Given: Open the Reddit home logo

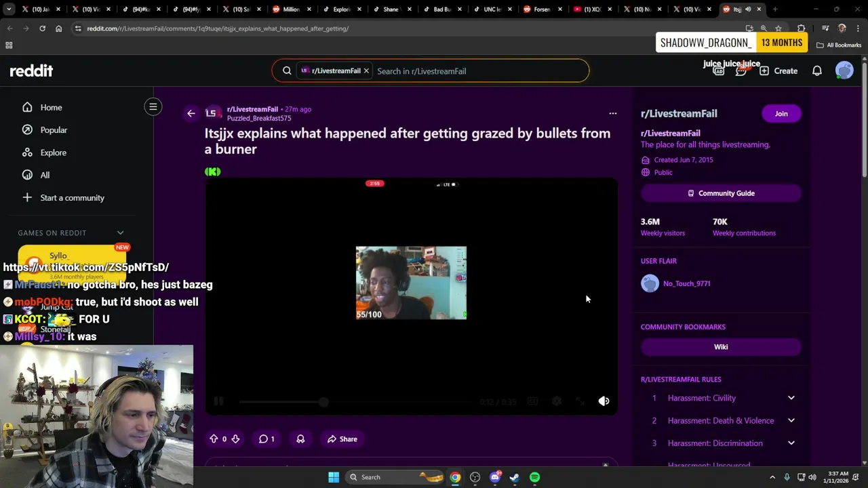Looking at the screenshot, I should [x=31, y=70].
